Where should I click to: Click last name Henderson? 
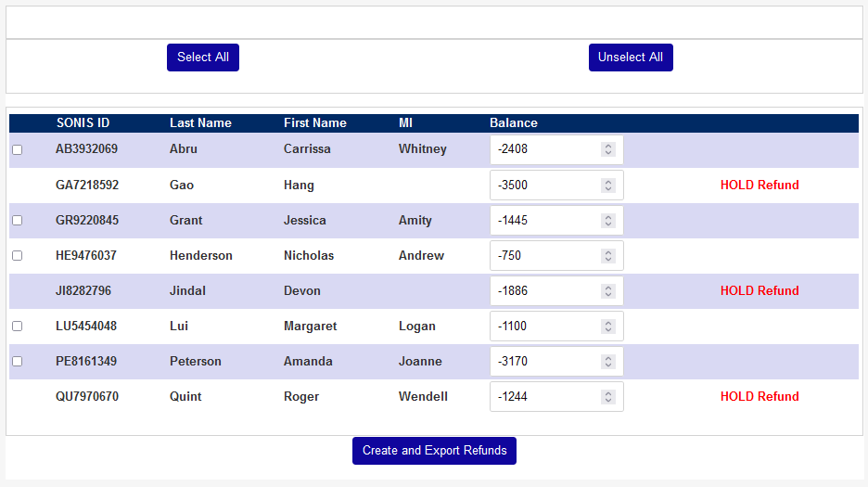pos(201,255)
